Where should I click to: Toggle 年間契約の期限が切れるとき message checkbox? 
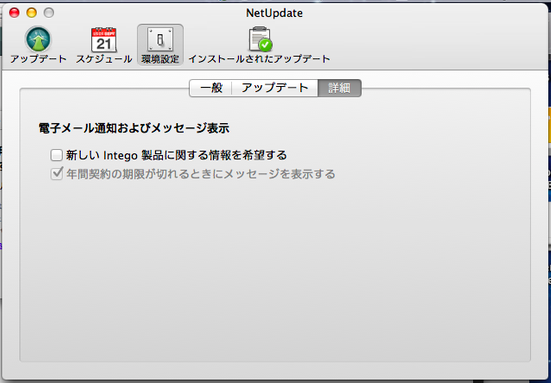coord(56,174)
